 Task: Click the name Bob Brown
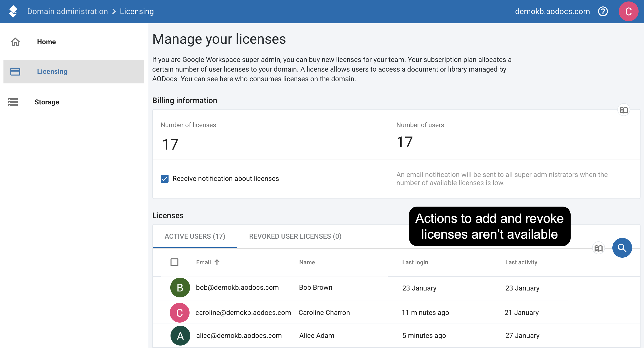coord(316,288)
